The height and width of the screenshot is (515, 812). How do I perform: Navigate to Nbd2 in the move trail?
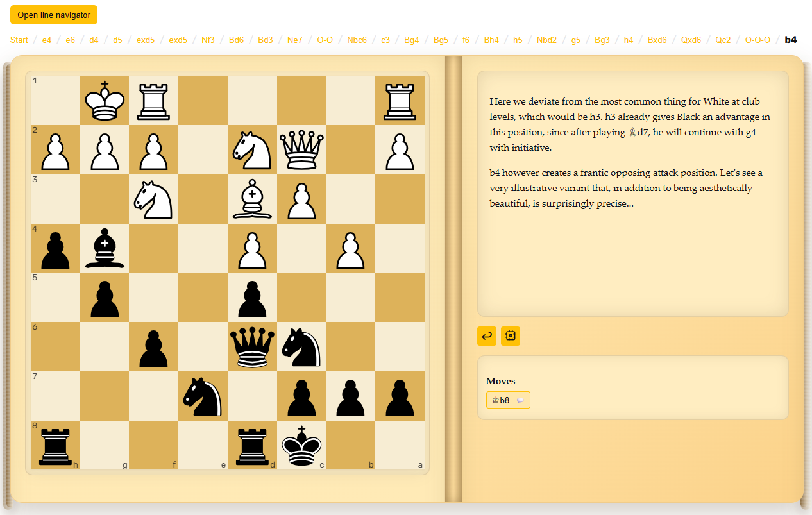pos(546,40)
